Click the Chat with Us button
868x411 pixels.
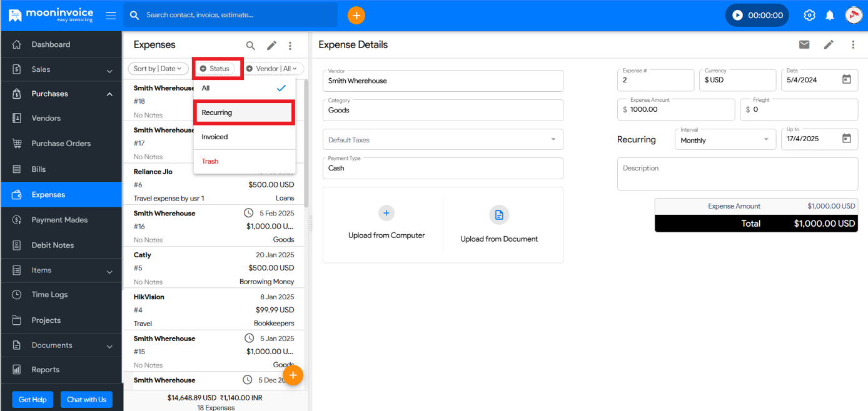click(x=86, y=400)
